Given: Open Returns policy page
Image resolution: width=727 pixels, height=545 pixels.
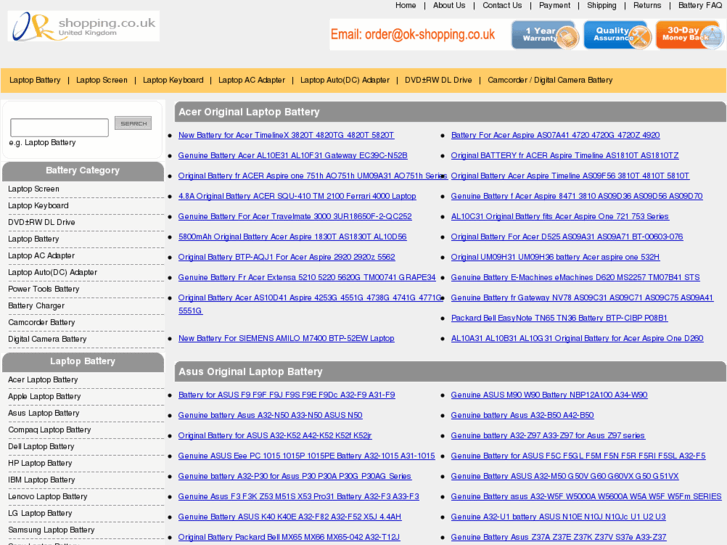Looking at the screenshot, I should coord(647,6).
